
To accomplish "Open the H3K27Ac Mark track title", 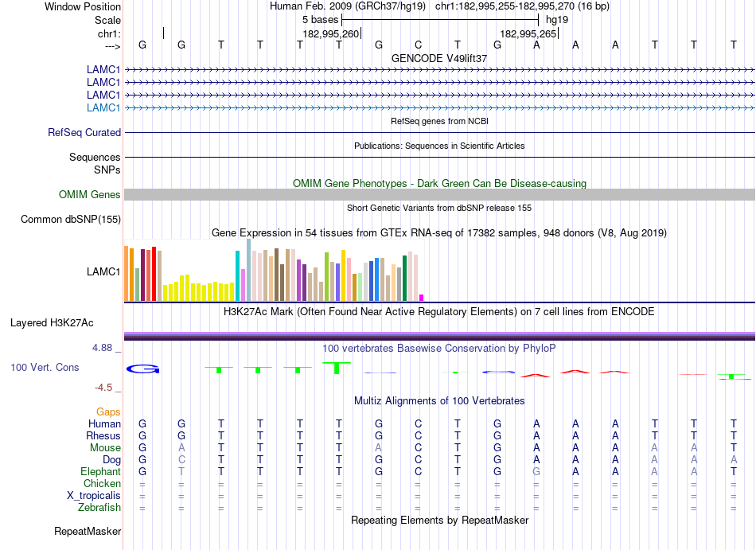I will (439, 311).
